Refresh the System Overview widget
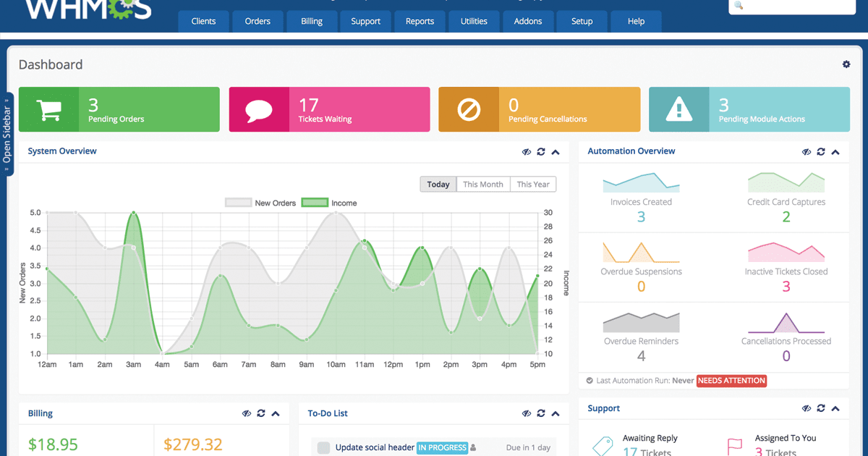 (x=541, y=152)
